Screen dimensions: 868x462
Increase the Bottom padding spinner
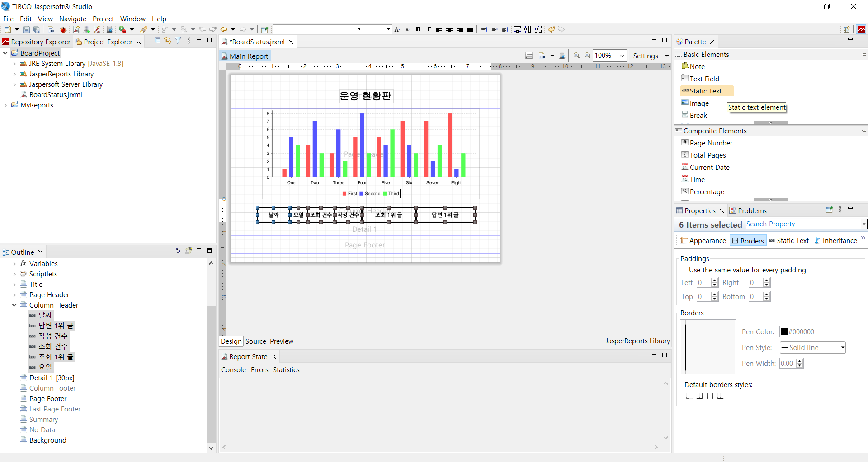767,294
